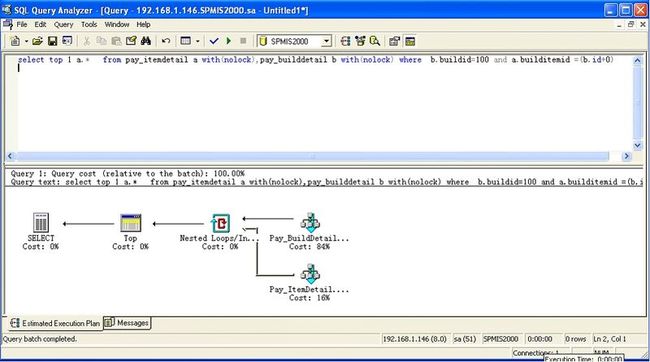Click the 'Query text: select top 1' line

327,182
